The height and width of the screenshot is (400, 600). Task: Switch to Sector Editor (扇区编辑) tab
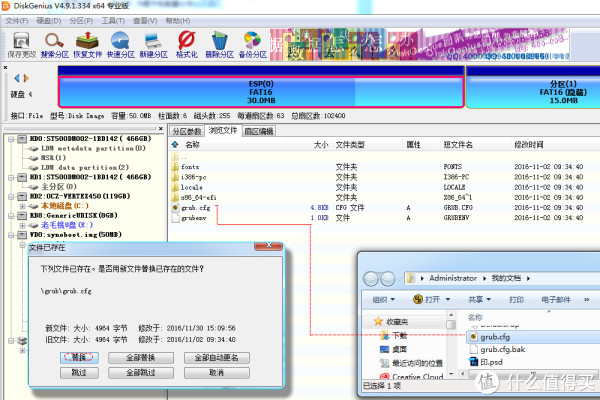click(259, 131)
